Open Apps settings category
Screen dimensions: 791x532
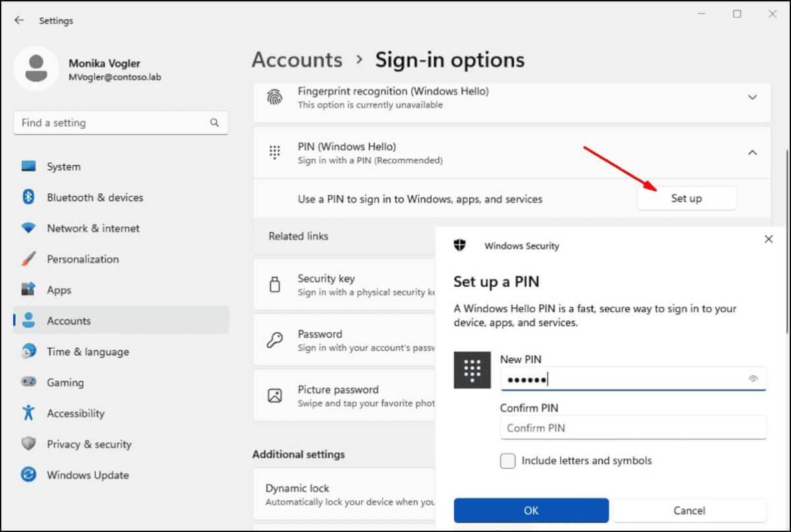tap(121, 290)
